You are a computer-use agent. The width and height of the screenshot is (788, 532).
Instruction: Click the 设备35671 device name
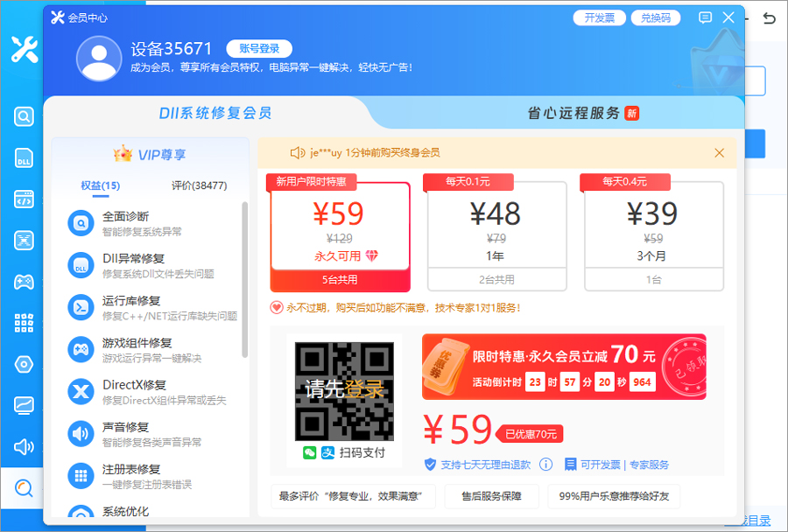tap(172, 49)
